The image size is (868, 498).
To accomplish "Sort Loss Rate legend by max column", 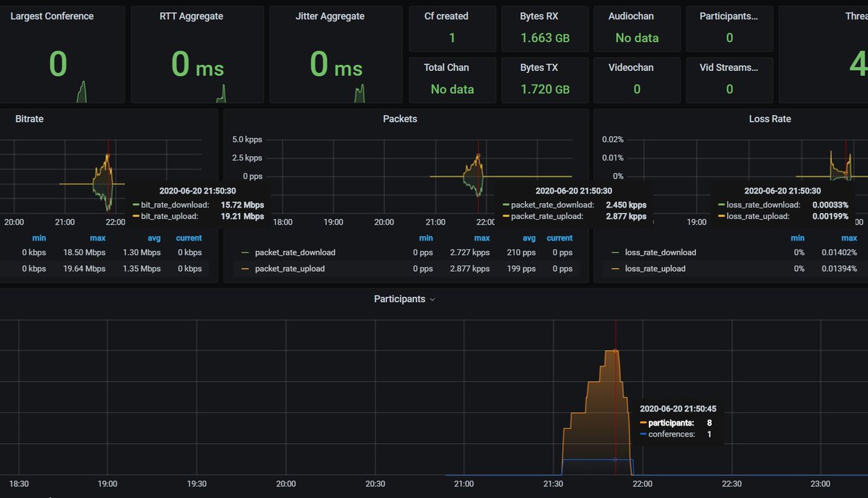I will coord(849,238).
